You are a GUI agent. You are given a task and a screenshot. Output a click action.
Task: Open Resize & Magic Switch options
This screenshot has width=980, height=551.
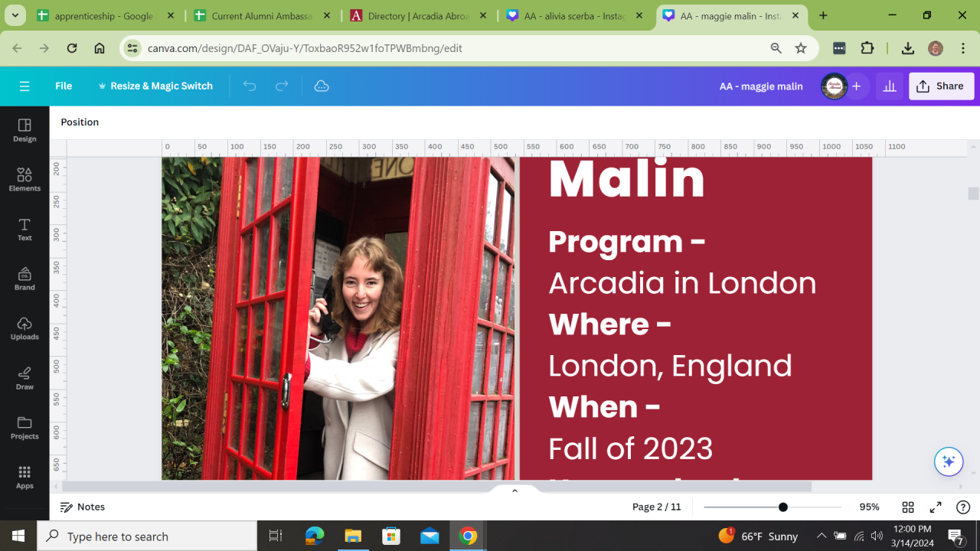[155, 86]
